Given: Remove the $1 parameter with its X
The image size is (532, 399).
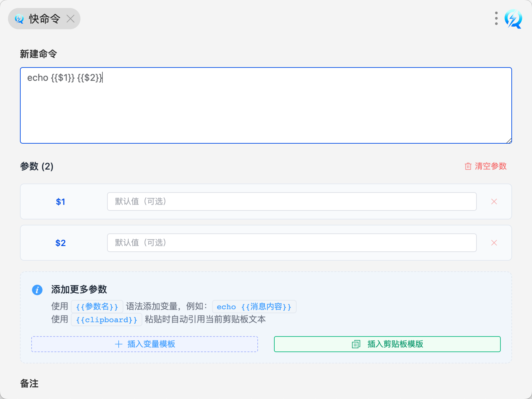Looking at the screenshot, I should click(x=494, y=201).
